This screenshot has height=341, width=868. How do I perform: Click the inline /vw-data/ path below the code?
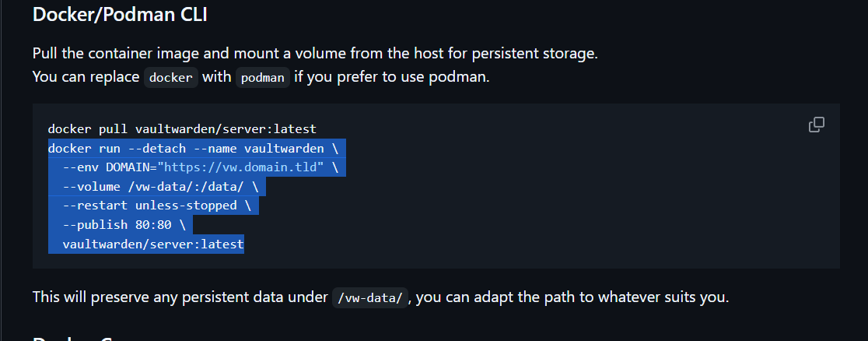click(369, 298)
